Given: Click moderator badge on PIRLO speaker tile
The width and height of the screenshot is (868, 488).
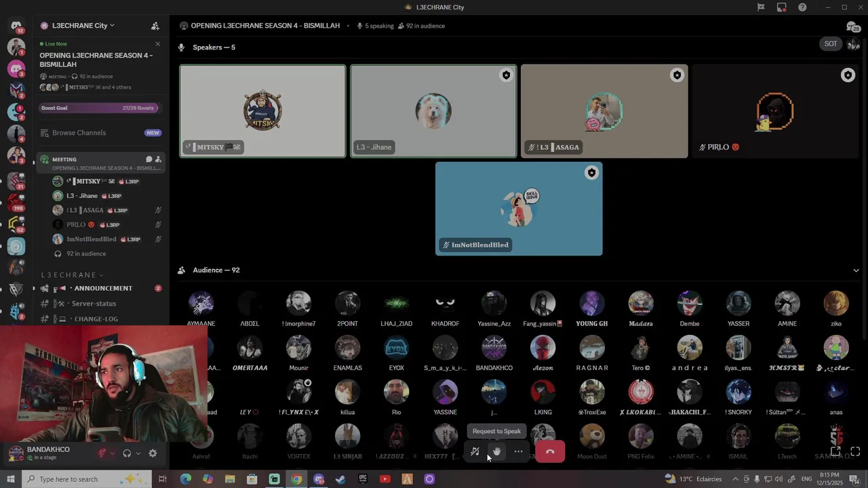Looking at the screenshot, I should coord(848,75).
